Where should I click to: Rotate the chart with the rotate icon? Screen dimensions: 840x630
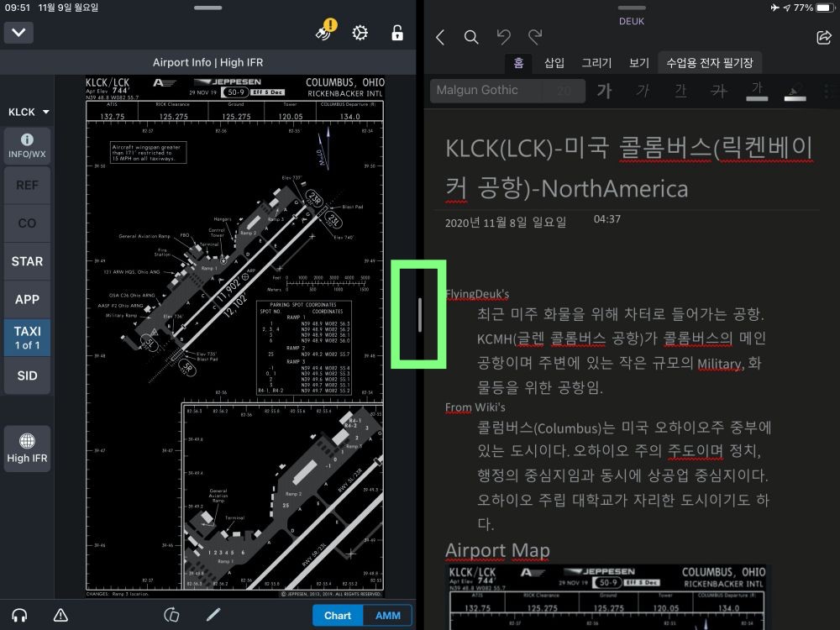coord(172,615)
